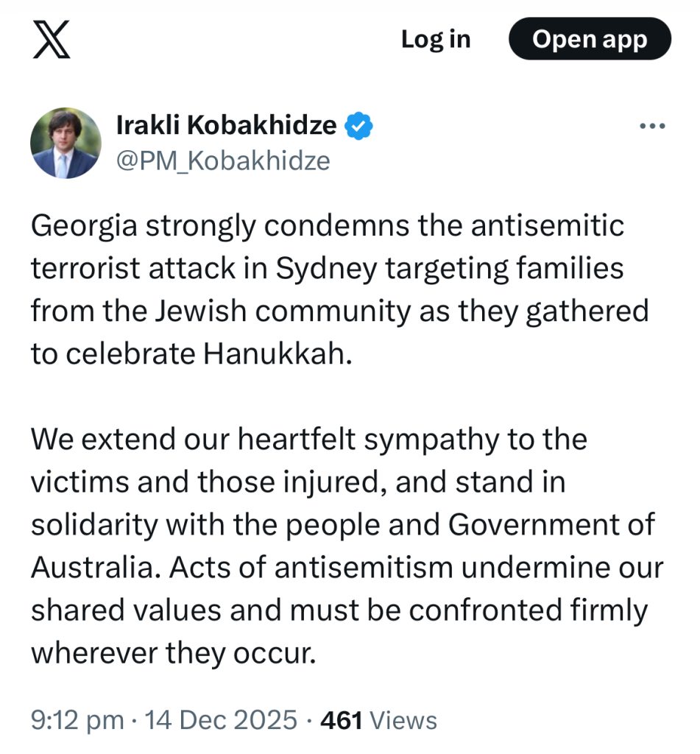Screen dimensions: 700x754
Task: Click the 9:12 pm timestamp
Action: (77, 719)
